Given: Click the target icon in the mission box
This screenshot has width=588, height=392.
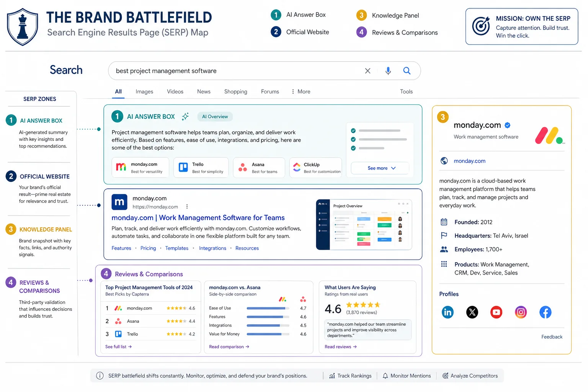Looking at the screenshot, I should point(481,26).
